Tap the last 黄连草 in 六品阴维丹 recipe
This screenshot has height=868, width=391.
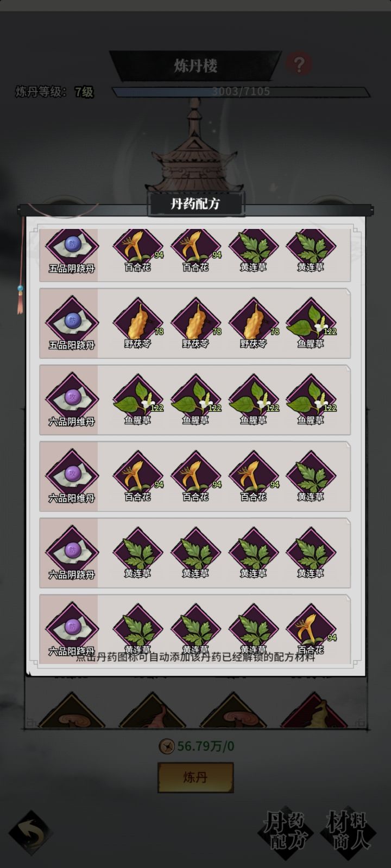(x=311, y=475)
